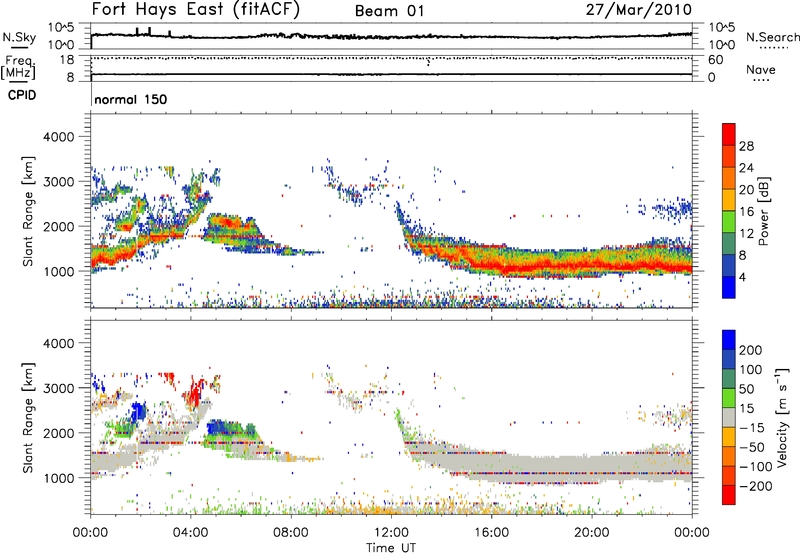Viewport: 800px width, 554px height.
Task: Pick the top blue velocity colorbar segment
Action: pyautogui.click(x=729, y=340)
